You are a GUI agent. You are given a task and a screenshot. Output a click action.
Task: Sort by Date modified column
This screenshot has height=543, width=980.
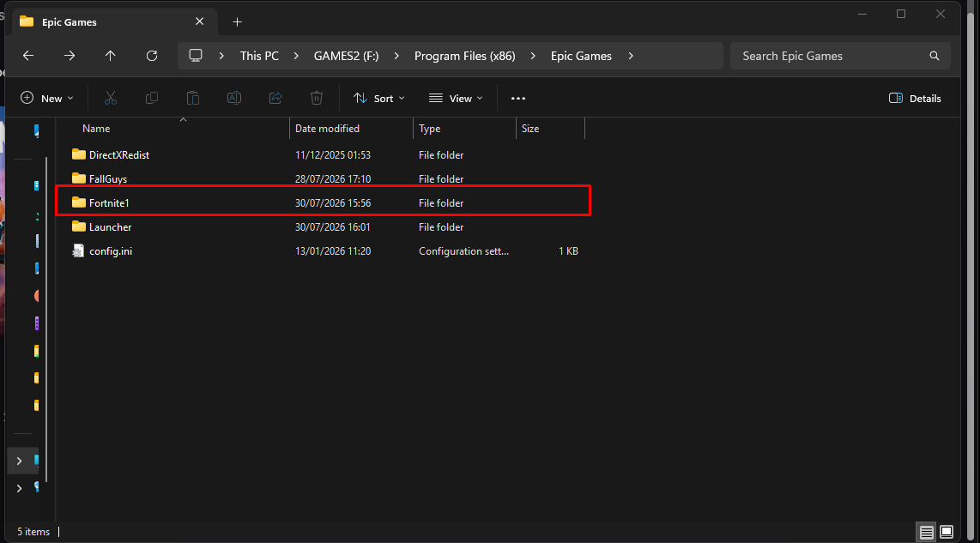327,128
